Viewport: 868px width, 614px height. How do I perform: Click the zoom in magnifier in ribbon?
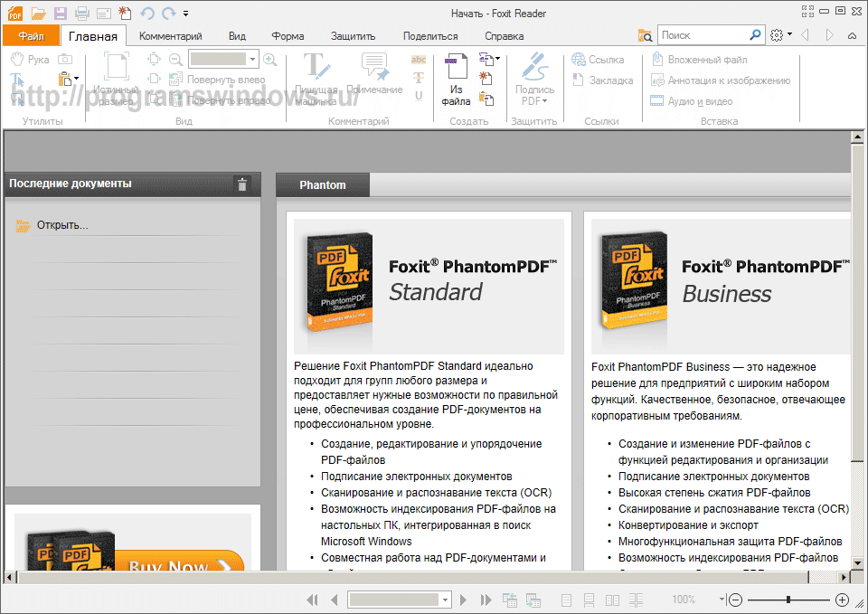(x=270, y=60)
